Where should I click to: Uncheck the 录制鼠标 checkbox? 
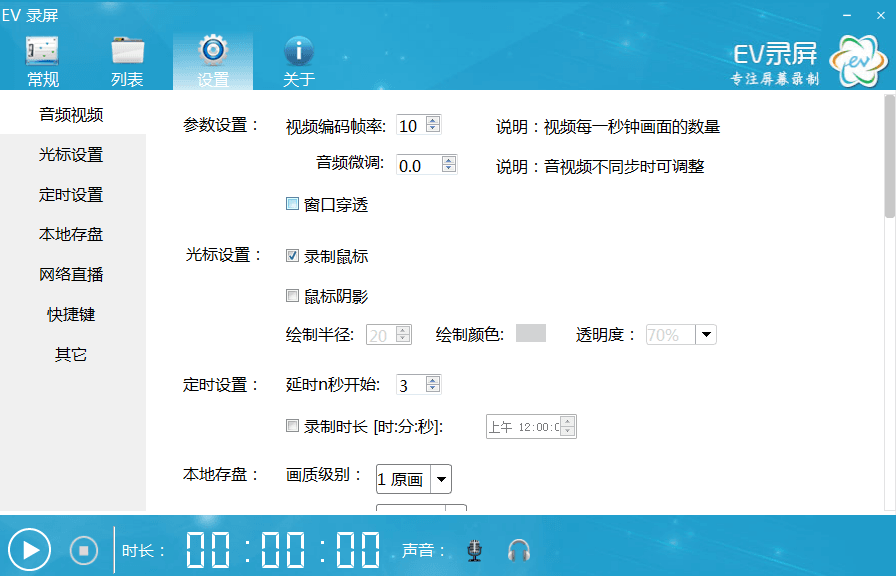293,256
